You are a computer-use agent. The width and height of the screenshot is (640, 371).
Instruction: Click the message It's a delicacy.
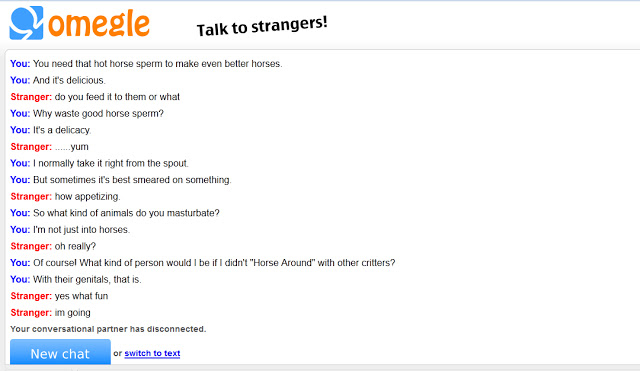click(51, 130)
